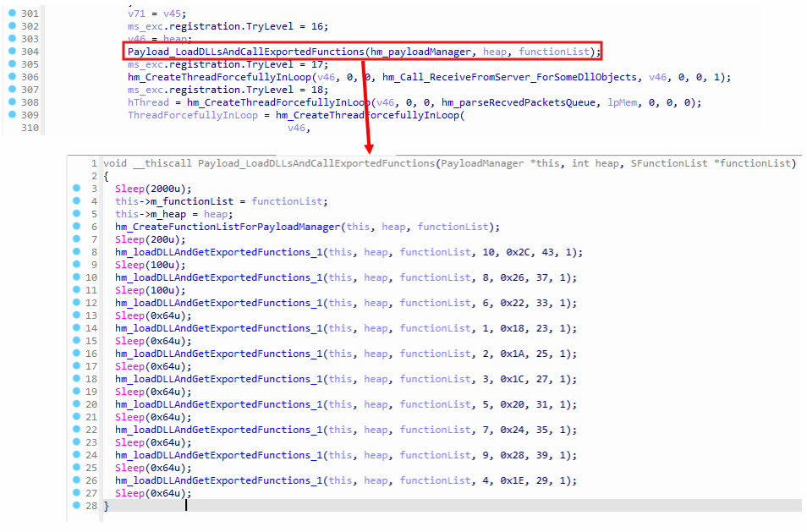Click hm_loadDLLAndGetExportedFunctions_1 on line 10
807x532 pixels.
point(219,277)
